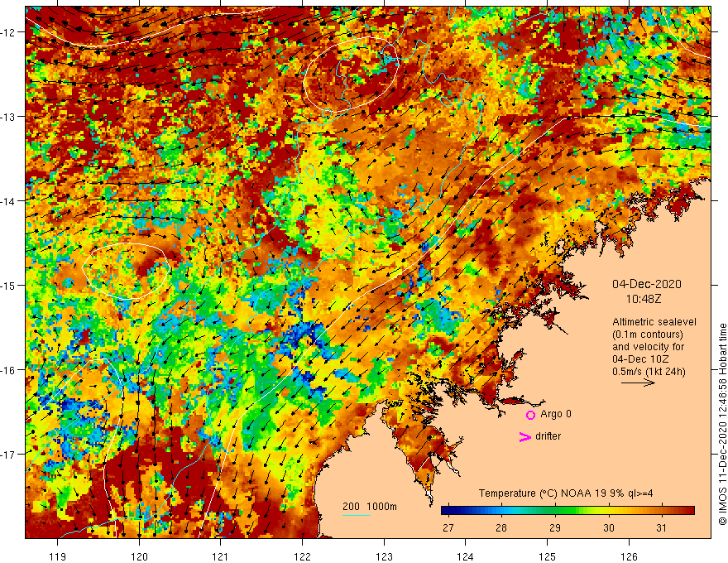Click the colorbar tick value 31

click(x=662, y=527)
